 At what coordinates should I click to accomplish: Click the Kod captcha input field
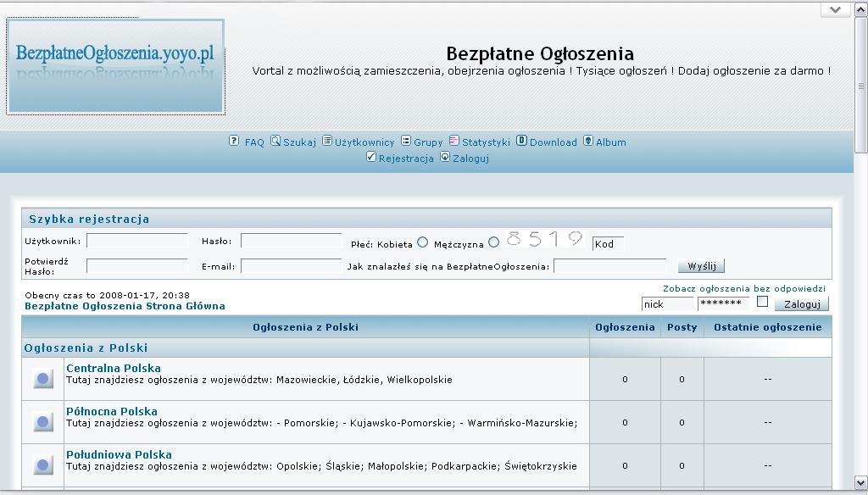point(608,243)
